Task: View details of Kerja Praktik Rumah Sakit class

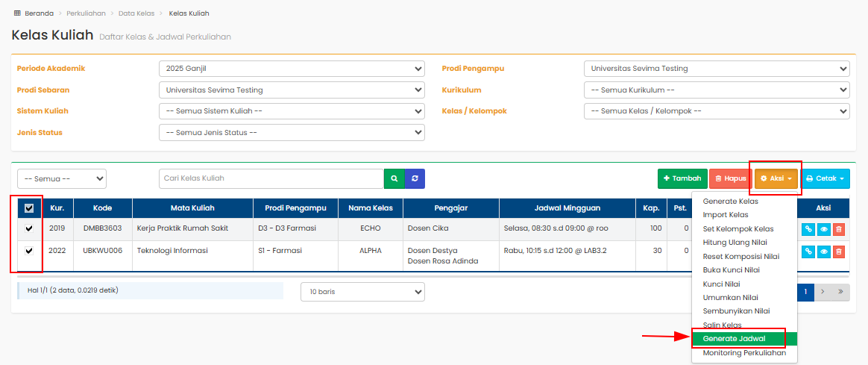Action: click(x=823, y=230)
